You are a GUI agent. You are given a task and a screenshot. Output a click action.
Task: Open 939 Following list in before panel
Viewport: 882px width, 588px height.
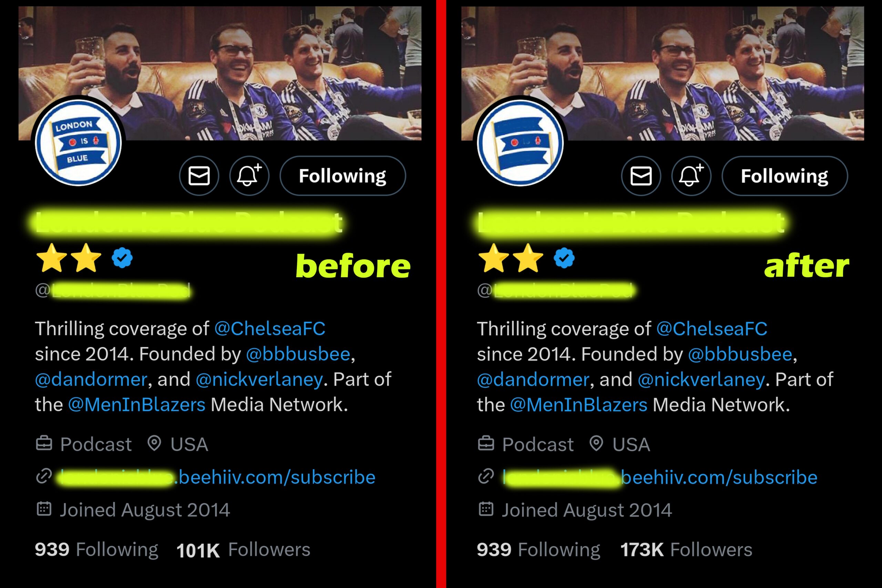[97, 550]
